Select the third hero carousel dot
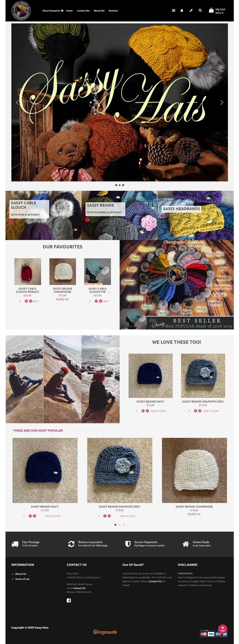The image size is (239, 644). coord(123,185)
